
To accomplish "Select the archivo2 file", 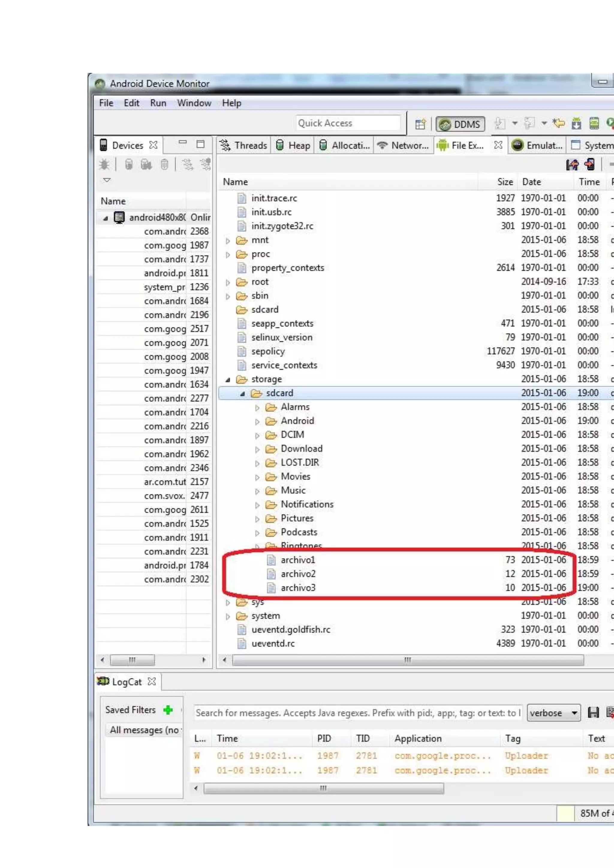I will (x=298, y=573).
